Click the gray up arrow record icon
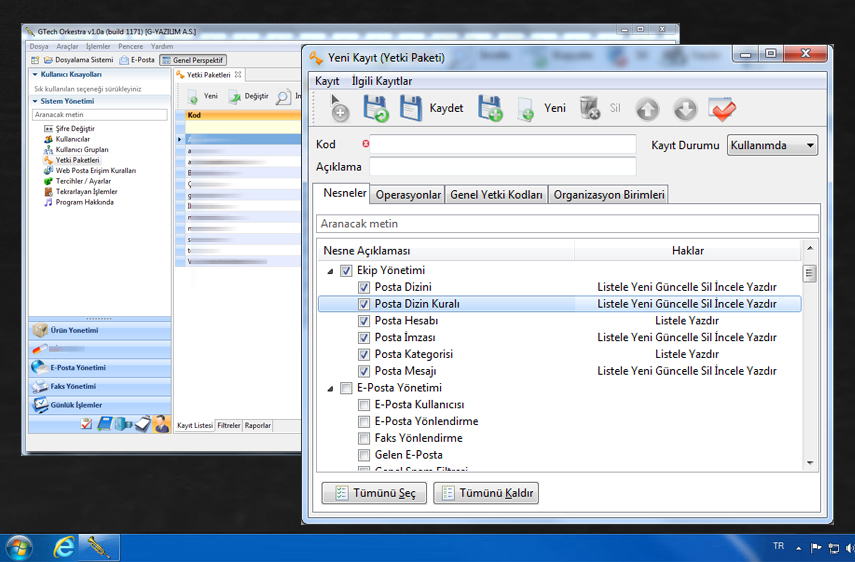This screenshot has height=562, width=855. pyautogui.click(x=647, y=109)
